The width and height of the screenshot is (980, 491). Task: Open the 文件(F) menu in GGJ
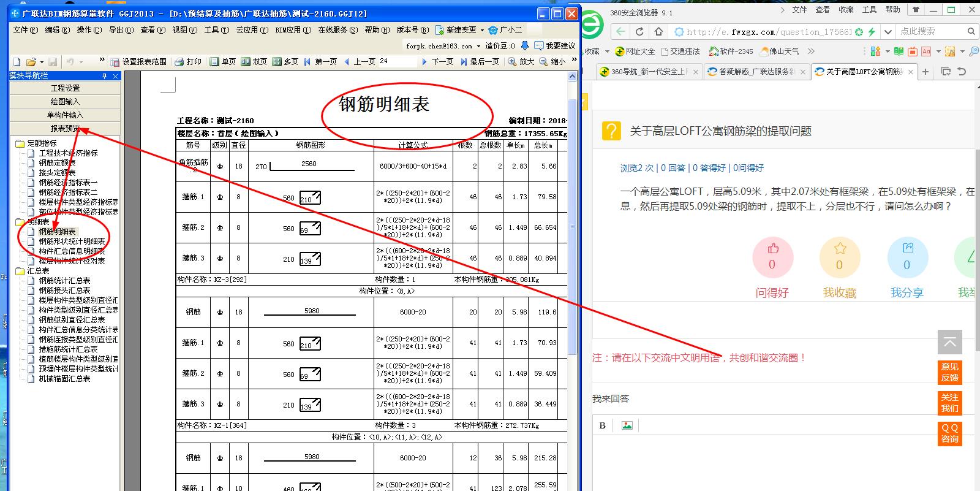25,29
